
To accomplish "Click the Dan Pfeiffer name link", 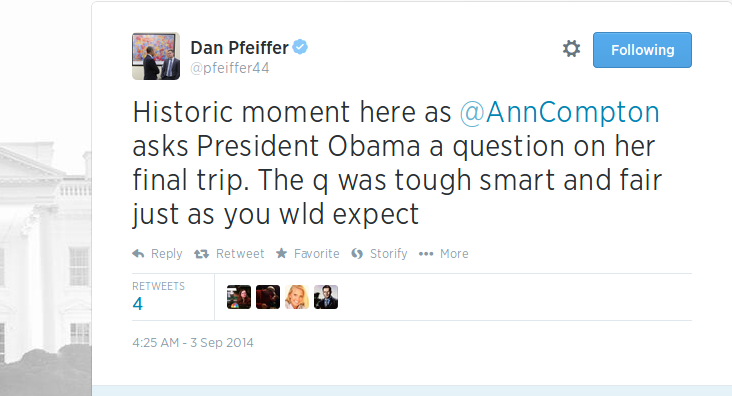I will pyautogui.click(x=239, y=48).
